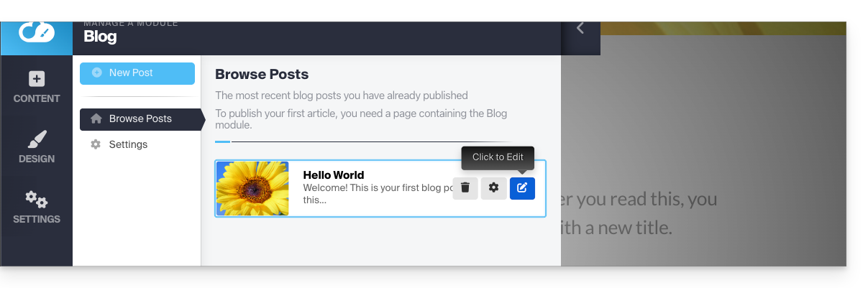Open the Content section plus icon
This screenshot has width=868, height=288.
click(37, 79)
